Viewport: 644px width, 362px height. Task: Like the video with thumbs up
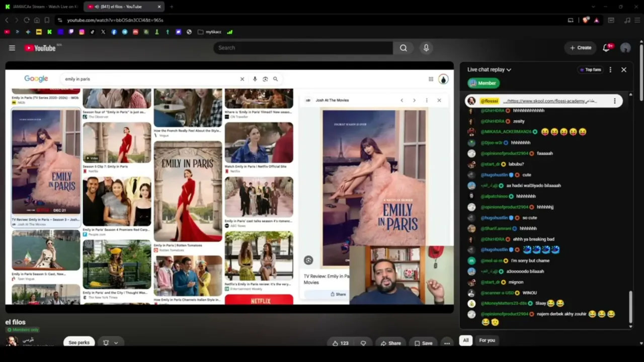340,343
